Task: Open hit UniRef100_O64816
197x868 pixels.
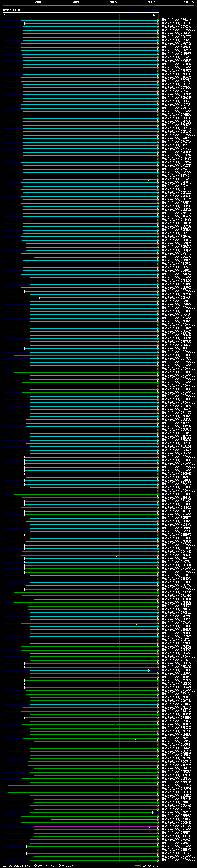Action: (177, 20)
